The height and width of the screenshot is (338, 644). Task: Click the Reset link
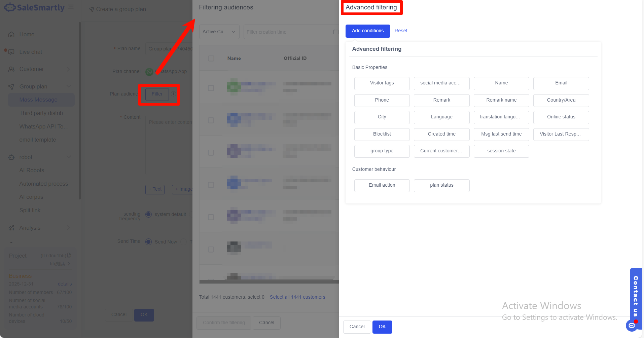[x=401, y=31]
